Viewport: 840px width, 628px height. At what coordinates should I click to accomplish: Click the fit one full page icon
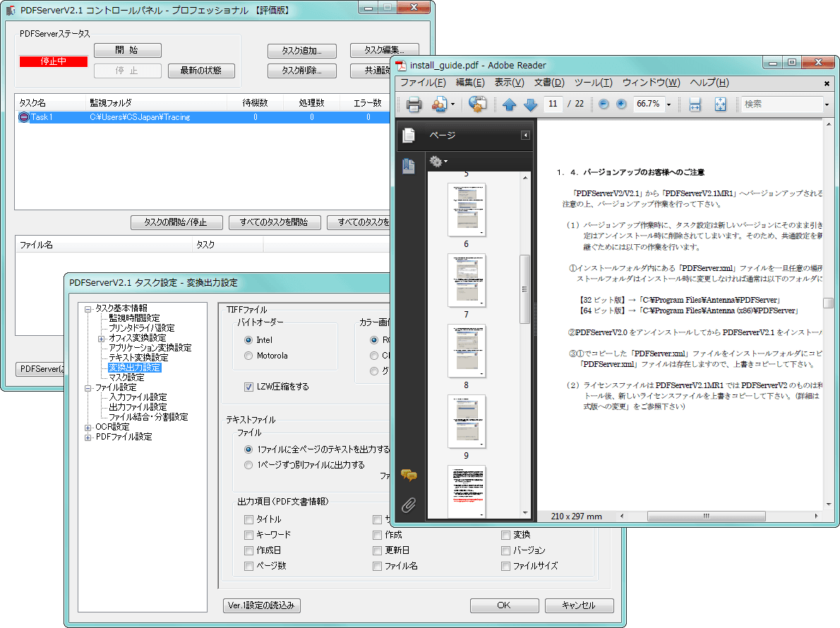(721, 104)
